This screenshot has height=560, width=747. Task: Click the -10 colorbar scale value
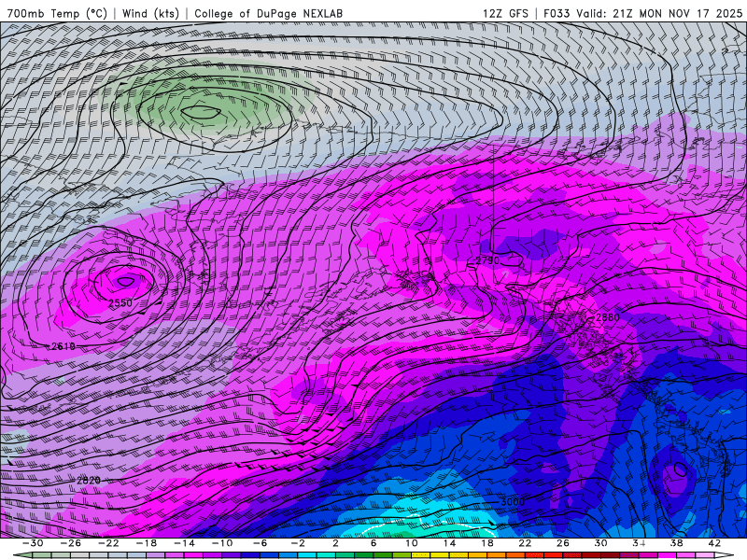click(x=221, y=543)
